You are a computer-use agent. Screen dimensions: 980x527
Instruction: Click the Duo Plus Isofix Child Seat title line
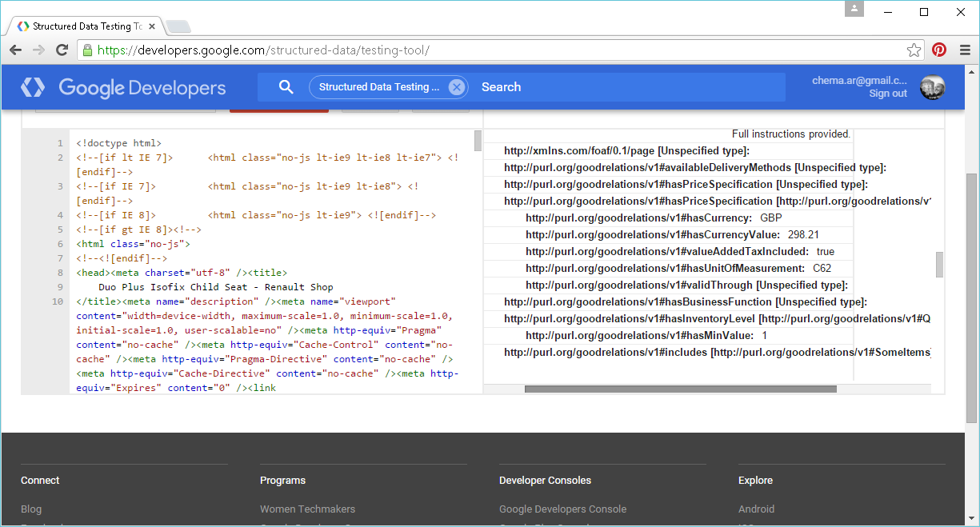(x=216, y=287)
